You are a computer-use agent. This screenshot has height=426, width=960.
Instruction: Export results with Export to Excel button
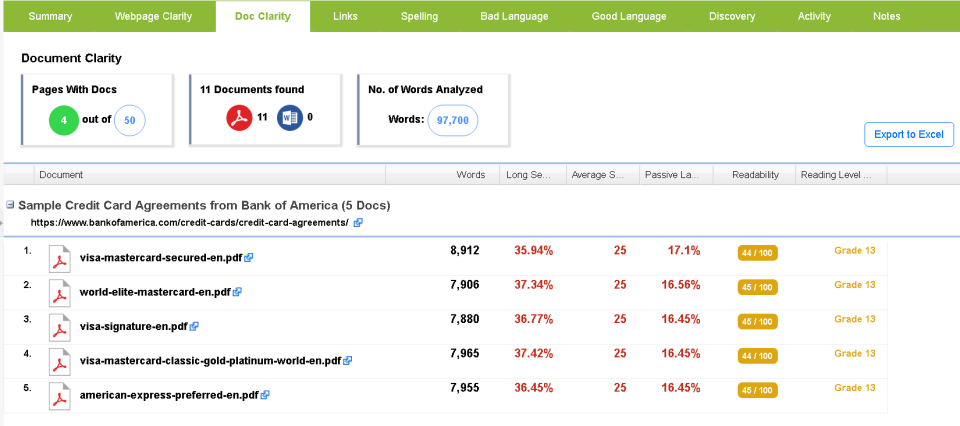(908, 135)
